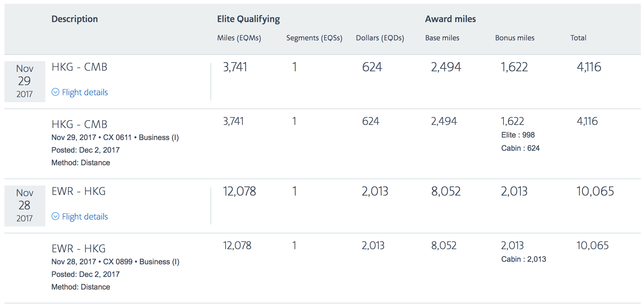Click the Base miles column label

pyautogui.click(x=442, y=38)
